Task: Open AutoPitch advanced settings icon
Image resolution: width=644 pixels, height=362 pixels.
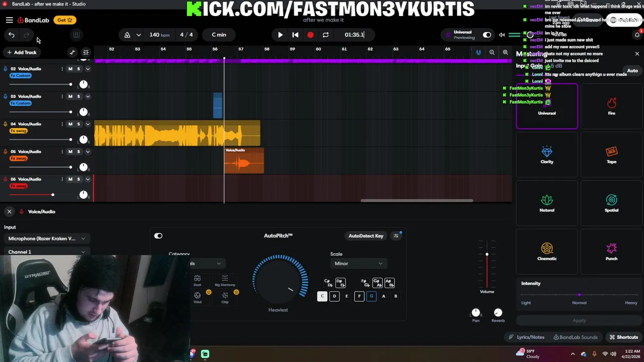Action: [396, 235]
